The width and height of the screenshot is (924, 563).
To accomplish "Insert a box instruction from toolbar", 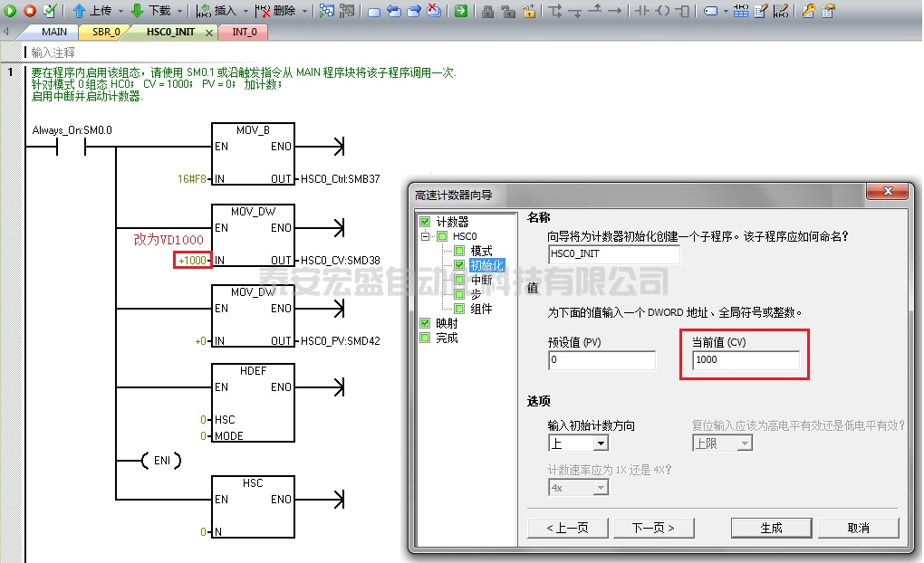I will pos(682,11).
